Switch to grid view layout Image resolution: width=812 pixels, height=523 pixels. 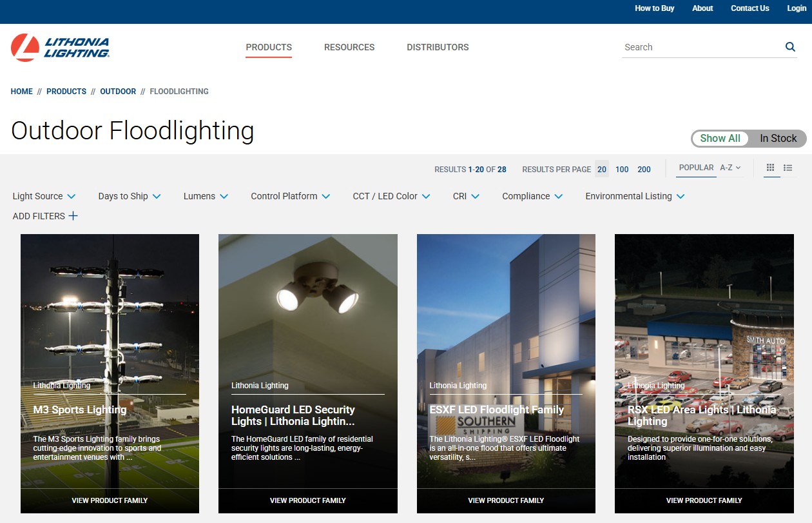[770, 168]
